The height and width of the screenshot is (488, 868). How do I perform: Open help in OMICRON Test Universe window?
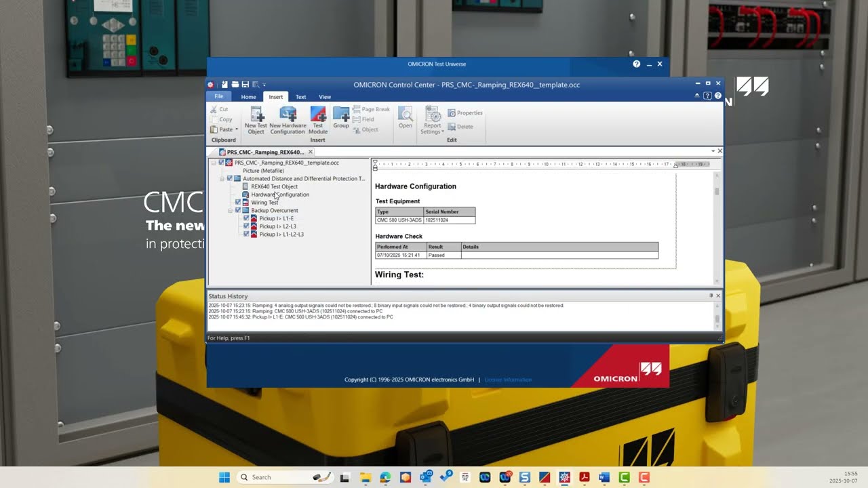tap(636, 64)
